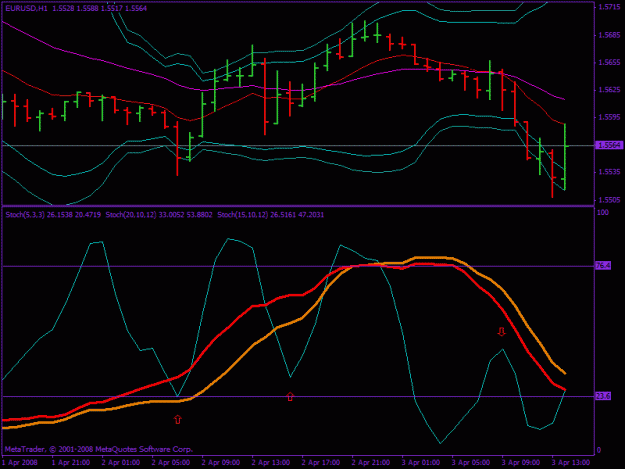Screen dimensions: 625x469
Task: Click the 1.5655 price axis label
Action: 609,63
